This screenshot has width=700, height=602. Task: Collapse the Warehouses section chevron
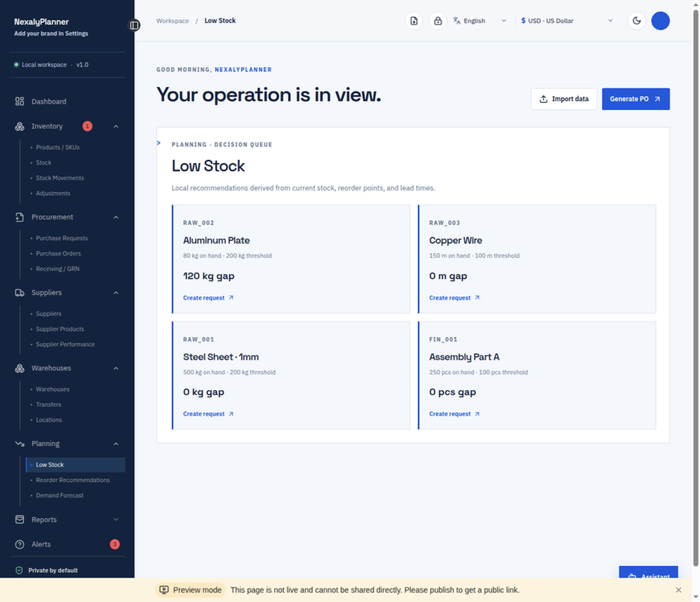[116, 368]
